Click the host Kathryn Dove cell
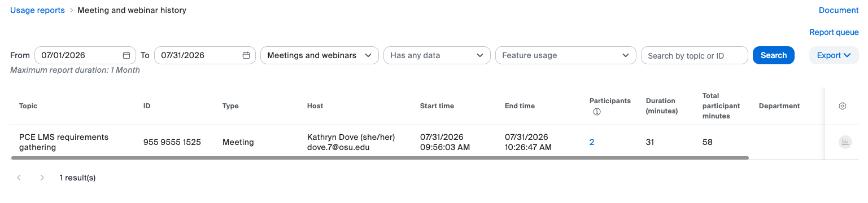Screen dimensions: 868x203 pyautogui.click(x=351, y=142)
